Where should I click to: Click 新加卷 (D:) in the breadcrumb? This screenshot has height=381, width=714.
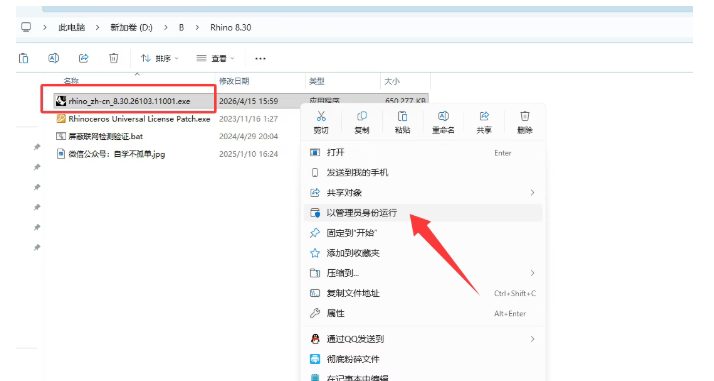coord(131,27)
